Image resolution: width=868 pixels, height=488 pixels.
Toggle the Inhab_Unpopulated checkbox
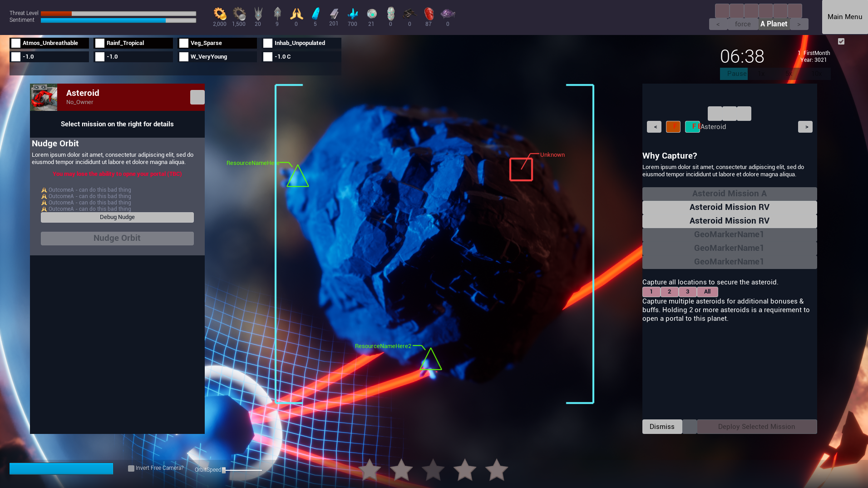[268, 43]
